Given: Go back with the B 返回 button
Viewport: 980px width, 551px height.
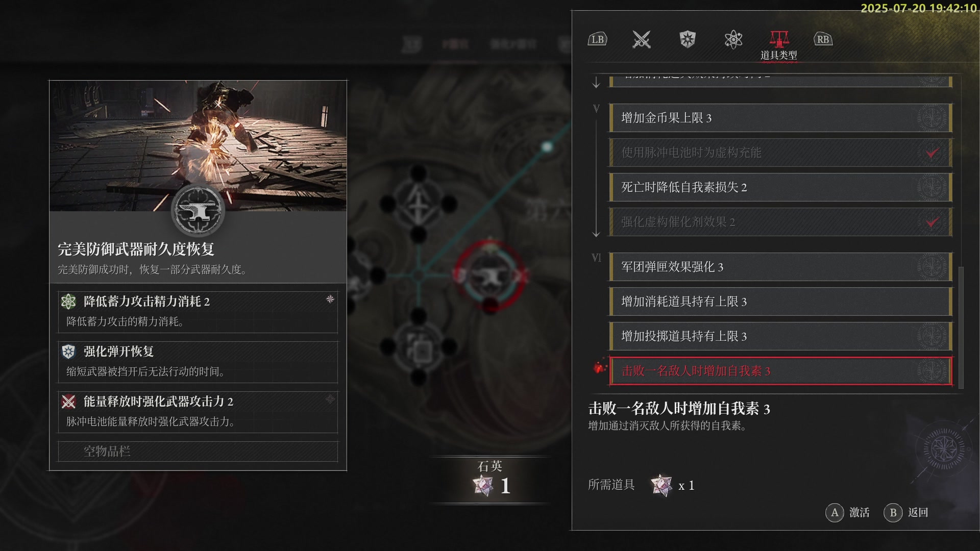Looking at the screenshot, I should [x=906, y=512].
